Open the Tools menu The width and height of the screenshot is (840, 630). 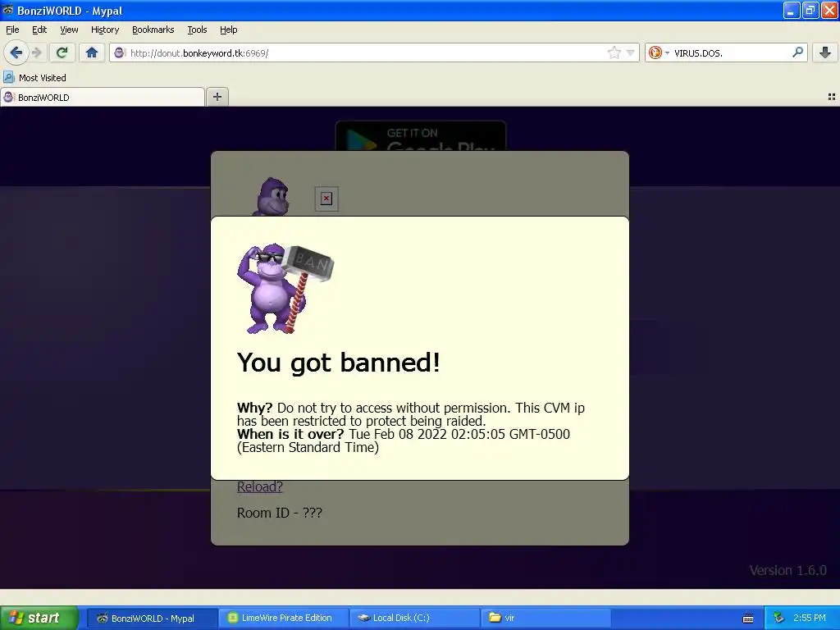(x=197, y=30)
